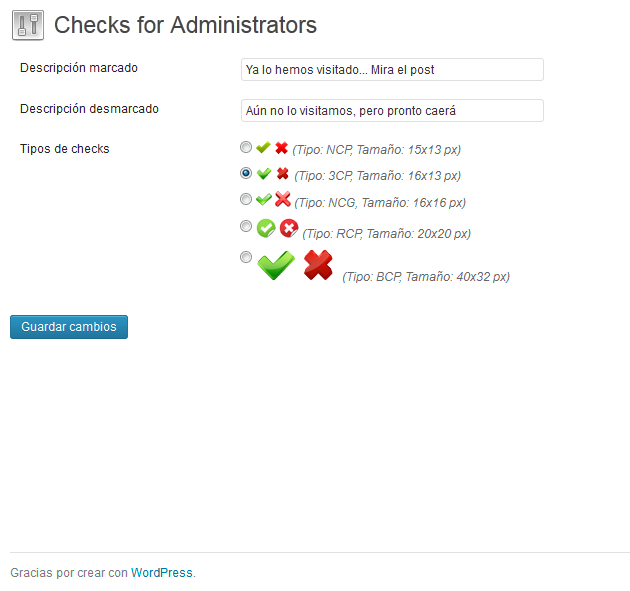Click the green checkmark icon of NCG type
Screen dimensions: 630x591
point(264,199)
